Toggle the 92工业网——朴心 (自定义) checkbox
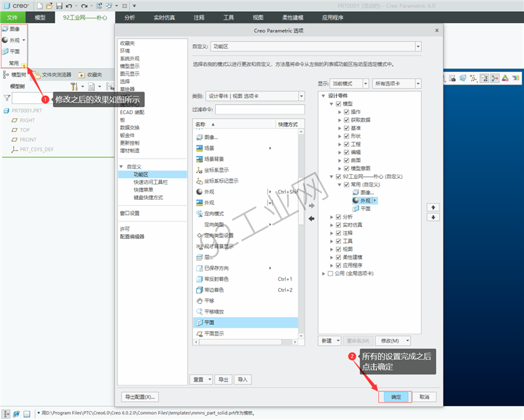The height and width of the screenshot is (420, 524). click(x=339, y=177)
